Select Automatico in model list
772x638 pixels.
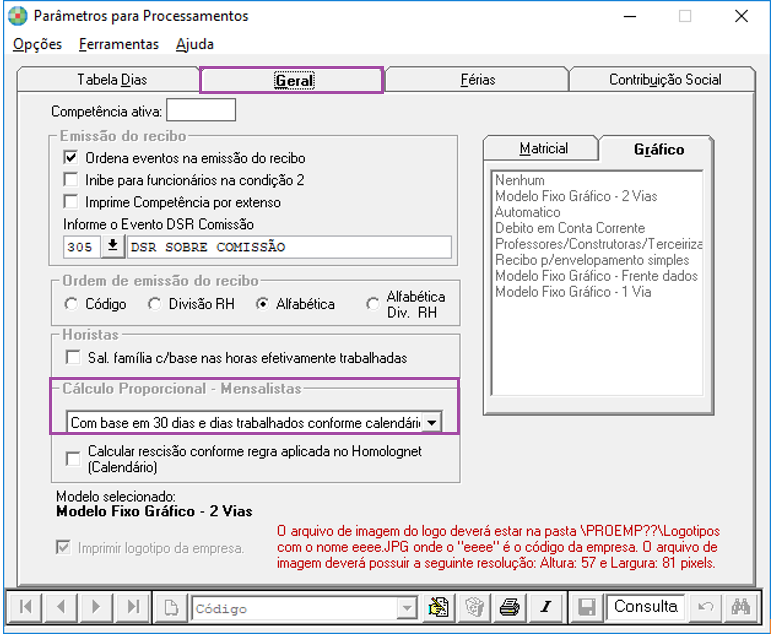point(527,212)
